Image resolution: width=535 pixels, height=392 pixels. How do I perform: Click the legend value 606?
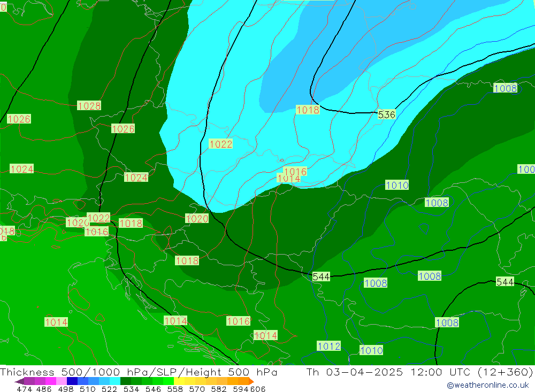(258, 389)
